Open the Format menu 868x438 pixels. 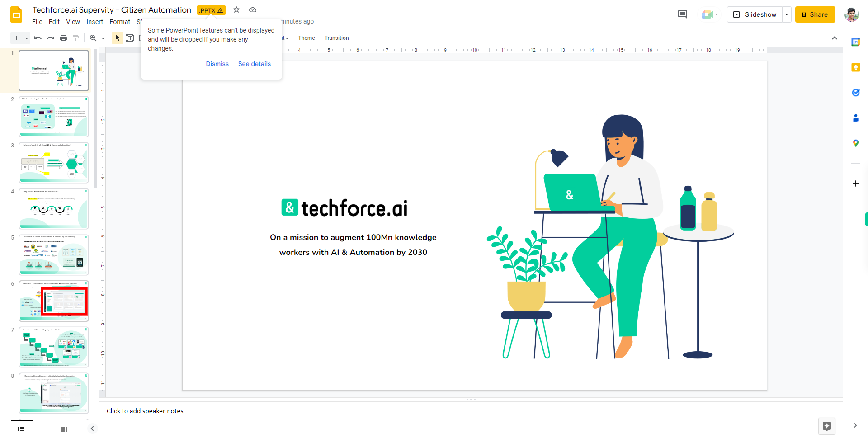coord(120,22)
